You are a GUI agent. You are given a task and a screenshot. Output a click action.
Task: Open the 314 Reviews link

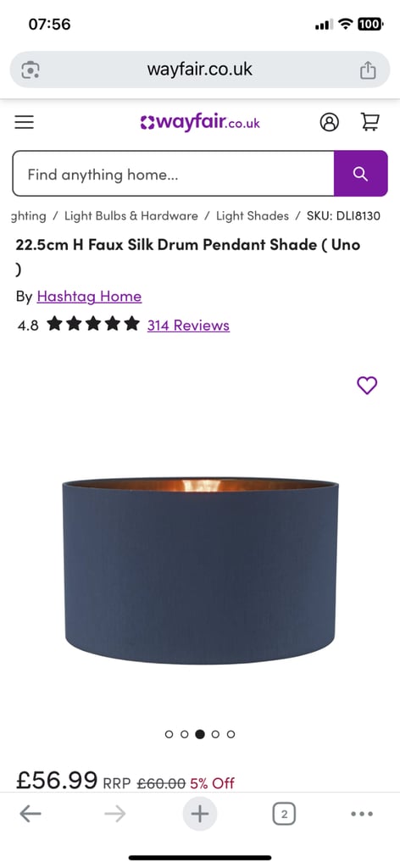(x=188, y=325)
